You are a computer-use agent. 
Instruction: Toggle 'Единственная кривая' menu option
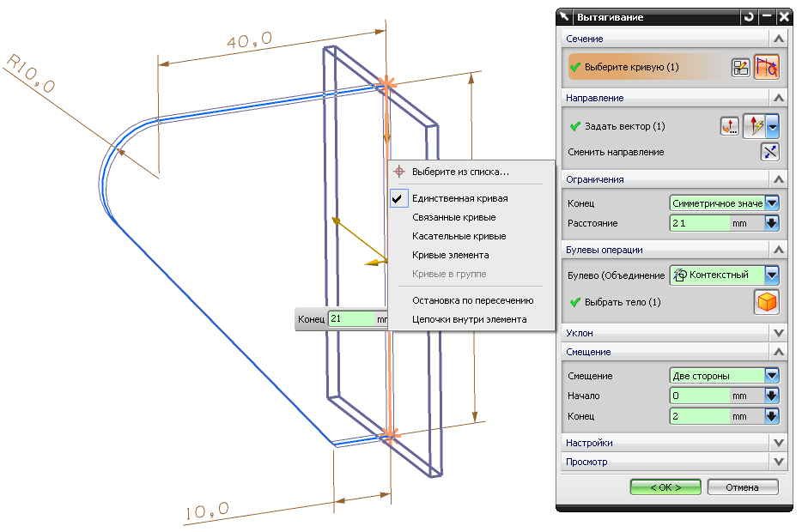[x=460, y=198]
